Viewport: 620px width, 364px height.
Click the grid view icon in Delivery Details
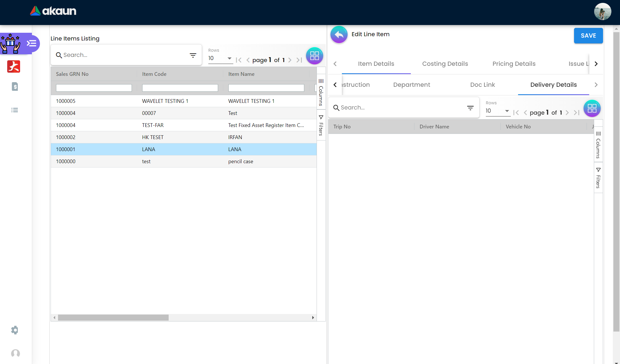[x=592, y=108]
